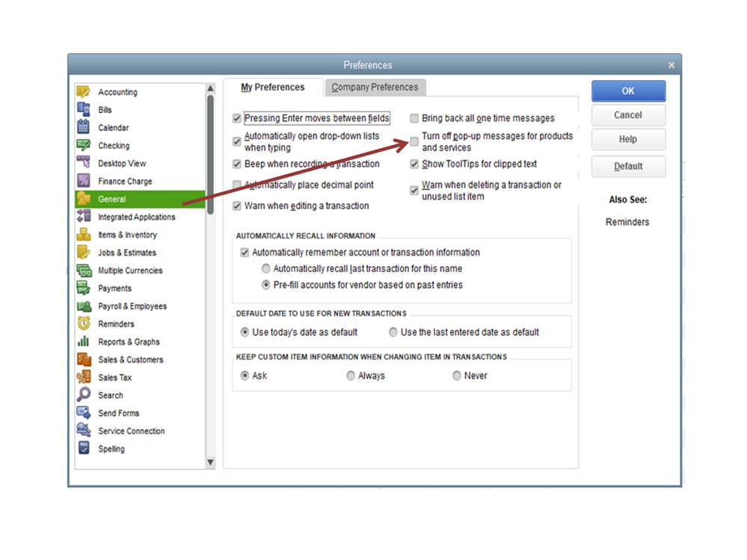747x560 pixels.
Task: Click the Checking preferences icon
Action: click(x=83, y=145)
